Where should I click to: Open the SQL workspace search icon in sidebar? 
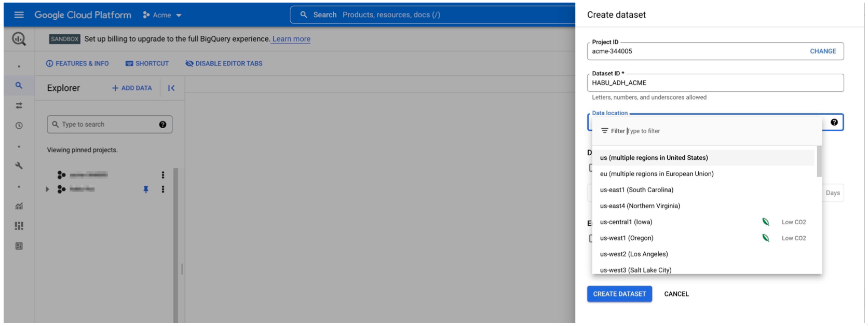pyautogui.click(x=19, y=85)
